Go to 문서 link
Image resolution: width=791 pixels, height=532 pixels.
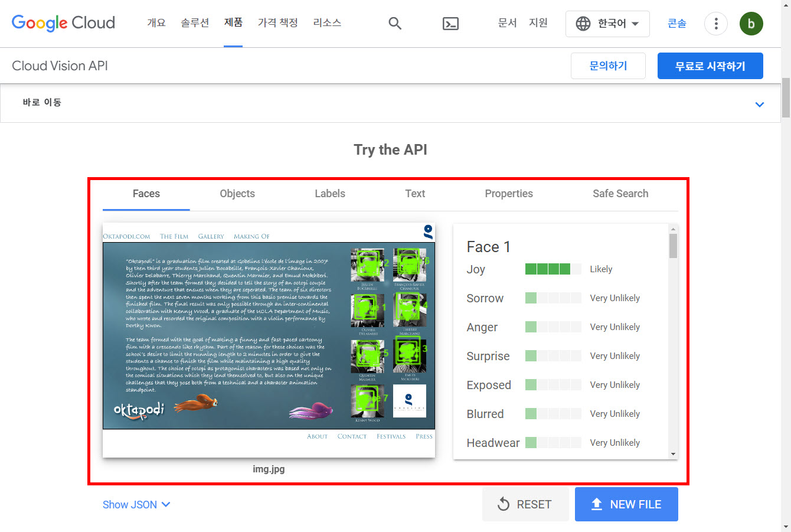(508, 23)
